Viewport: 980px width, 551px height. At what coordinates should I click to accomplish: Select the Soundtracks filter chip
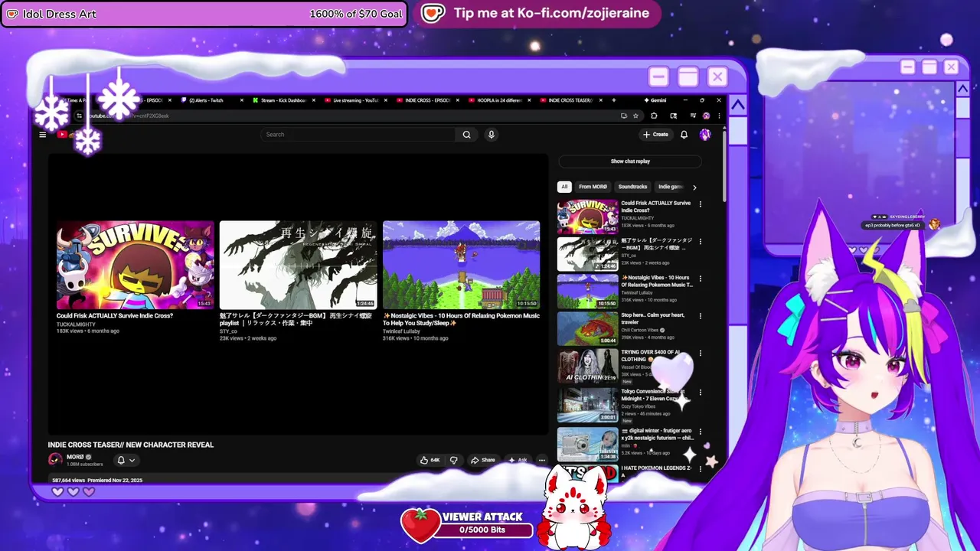click(632, 187)
